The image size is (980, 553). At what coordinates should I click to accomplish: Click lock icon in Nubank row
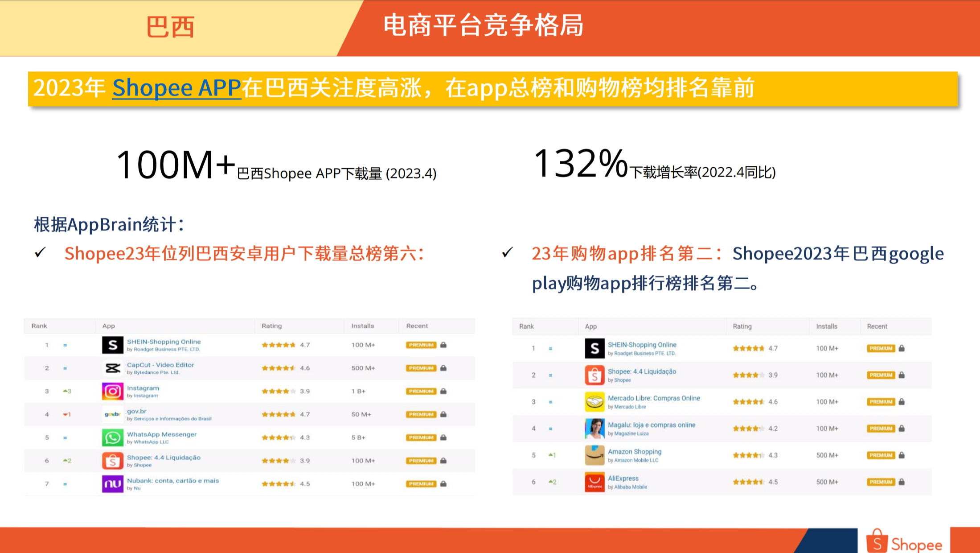click(x=443, y=483)
